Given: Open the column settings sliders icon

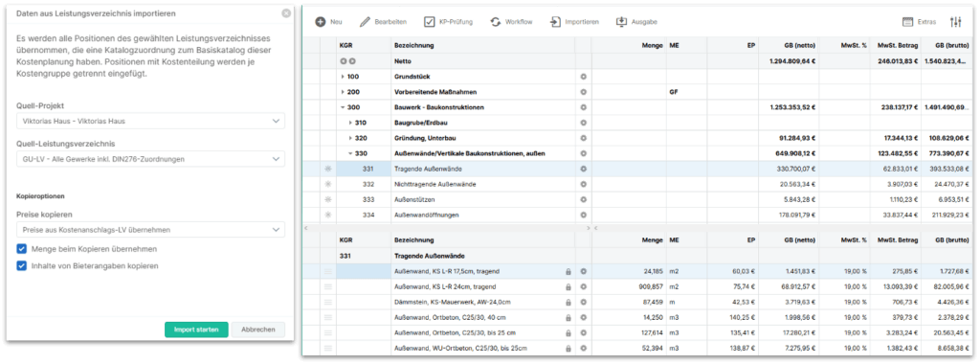Looking at the screenshot, I should point(956,22).
